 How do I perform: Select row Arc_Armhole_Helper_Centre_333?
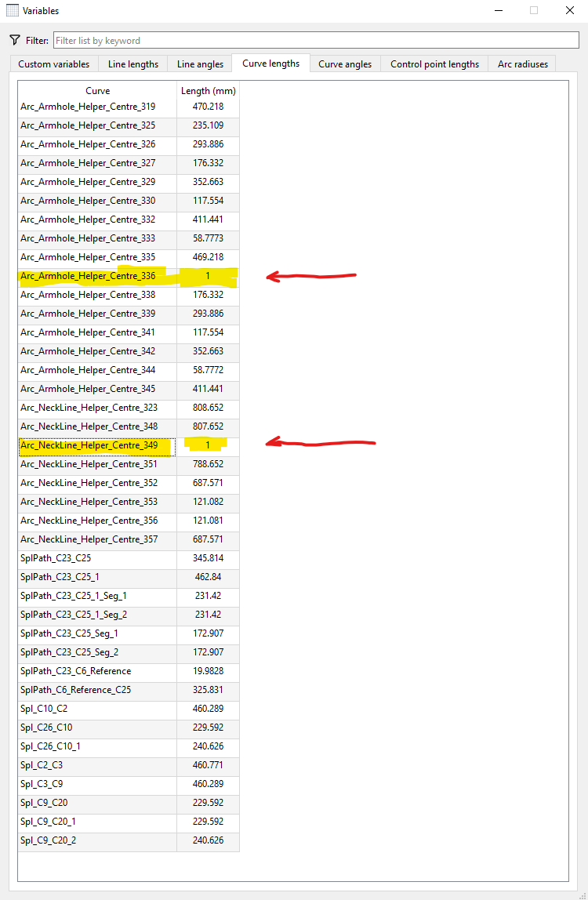(129, 239)
